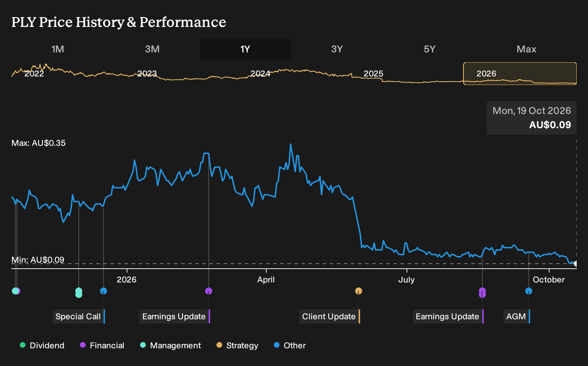The image size is (588, 366).
Task: Toggle the Financial legend filter
Action: 102,345
